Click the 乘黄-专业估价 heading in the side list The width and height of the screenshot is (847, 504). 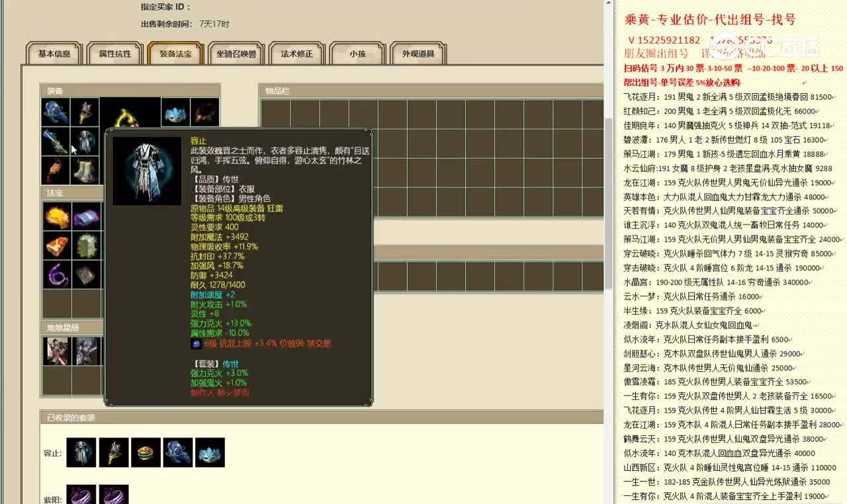pos(710,20)
